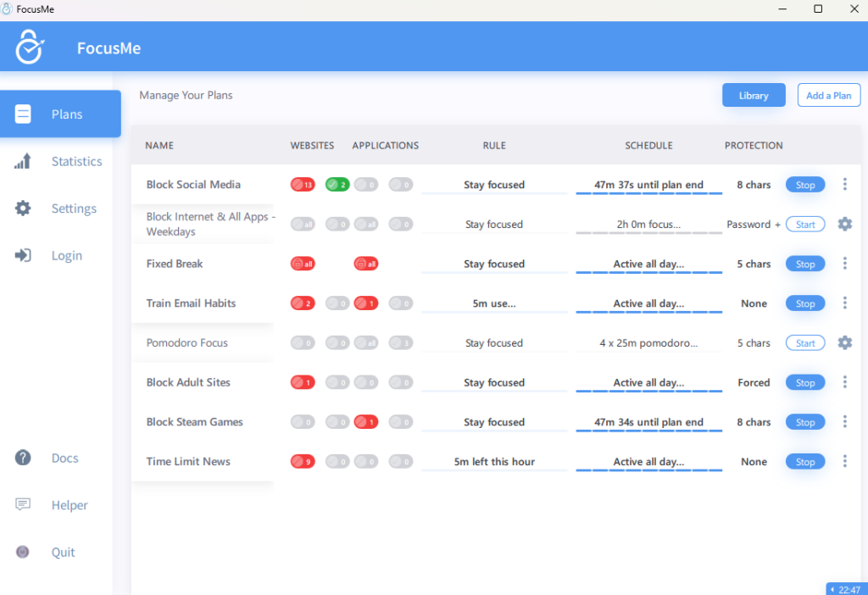Open three-dot menu for Block Adult Sites
The width and height of the screenshot is (868, 595).
845,382
